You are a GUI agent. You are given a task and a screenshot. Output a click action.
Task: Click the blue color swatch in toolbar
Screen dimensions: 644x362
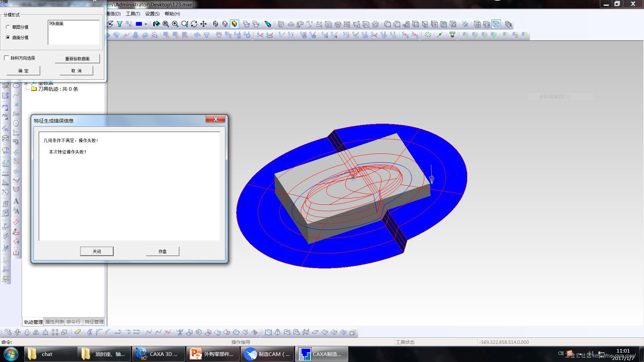point(139,24)
